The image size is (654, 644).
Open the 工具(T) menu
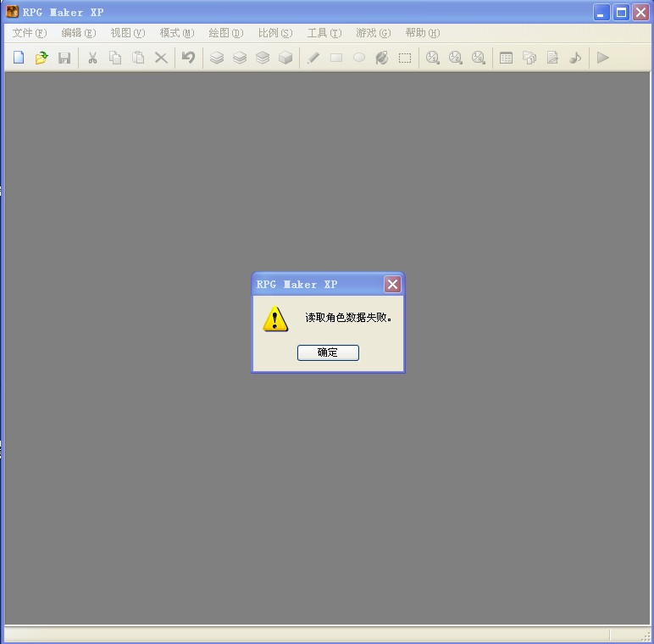click(324, 33)
